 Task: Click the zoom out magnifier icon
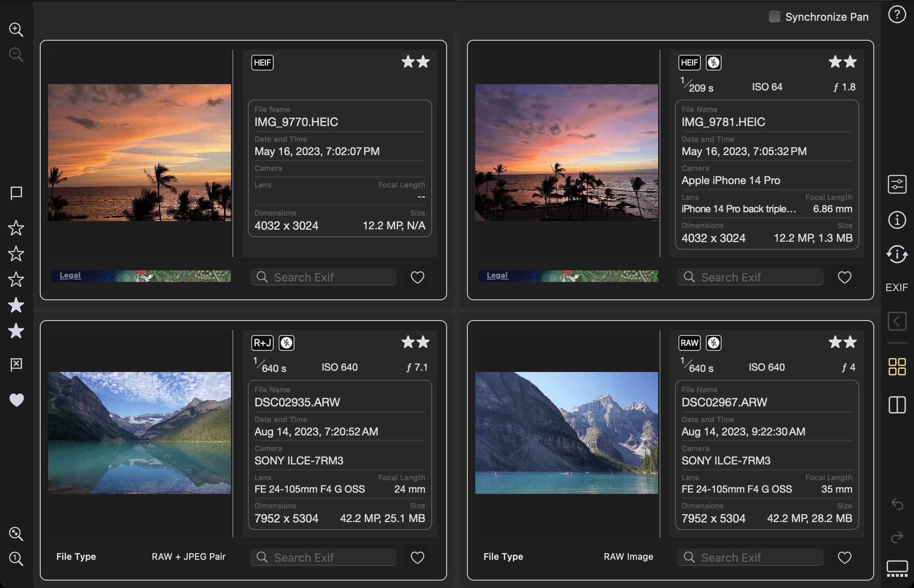point(16,54)
